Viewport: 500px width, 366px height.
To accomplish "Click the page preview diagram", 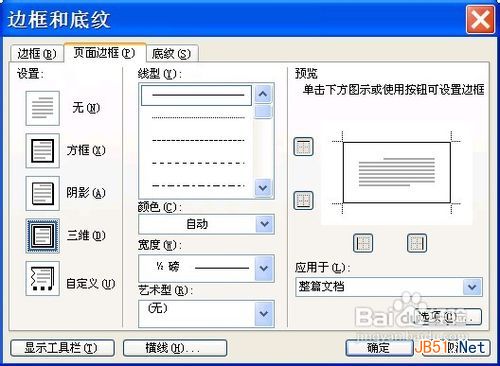I will click(397, 173).
